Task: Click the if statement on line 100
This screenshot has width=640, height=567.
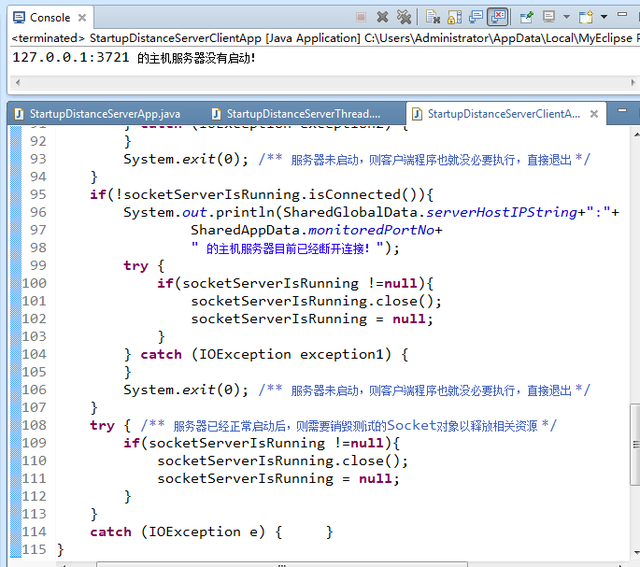Action: tap(295, 283)
